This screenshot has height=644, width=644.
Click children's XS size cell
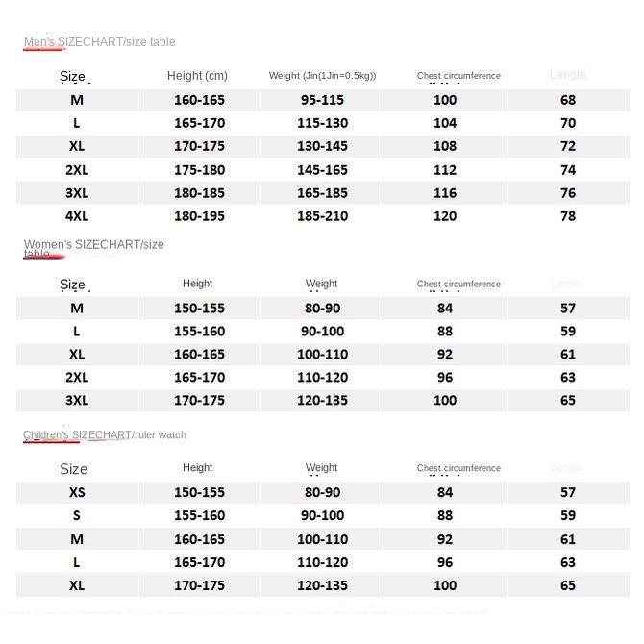click(x=77, y=492)
